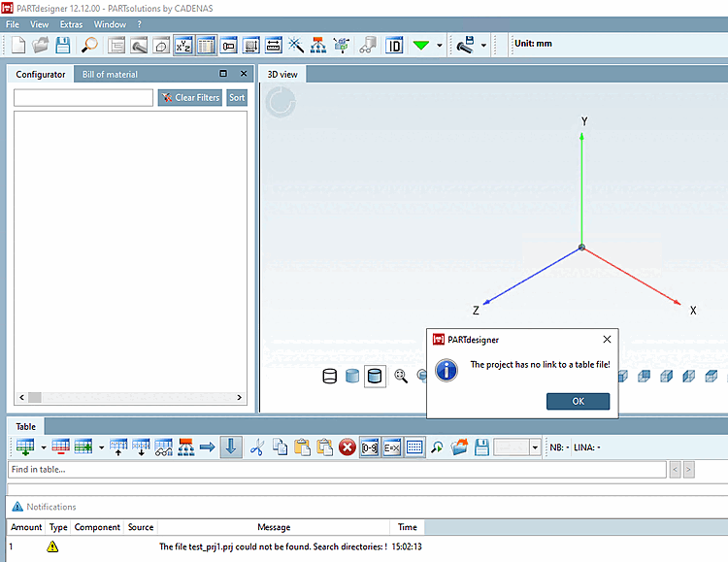The height and width of the screenshot is (562, 728).
Task: Toggle the E=X expression display button
Action: pos(392,447)
